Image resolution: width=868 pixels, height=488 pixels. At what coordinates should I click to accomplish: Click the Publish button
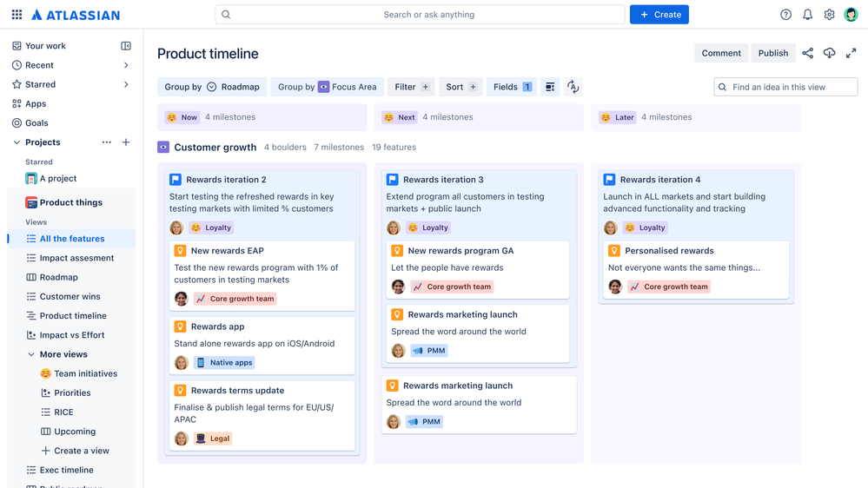pyautogui.click(x=772, y=53)
